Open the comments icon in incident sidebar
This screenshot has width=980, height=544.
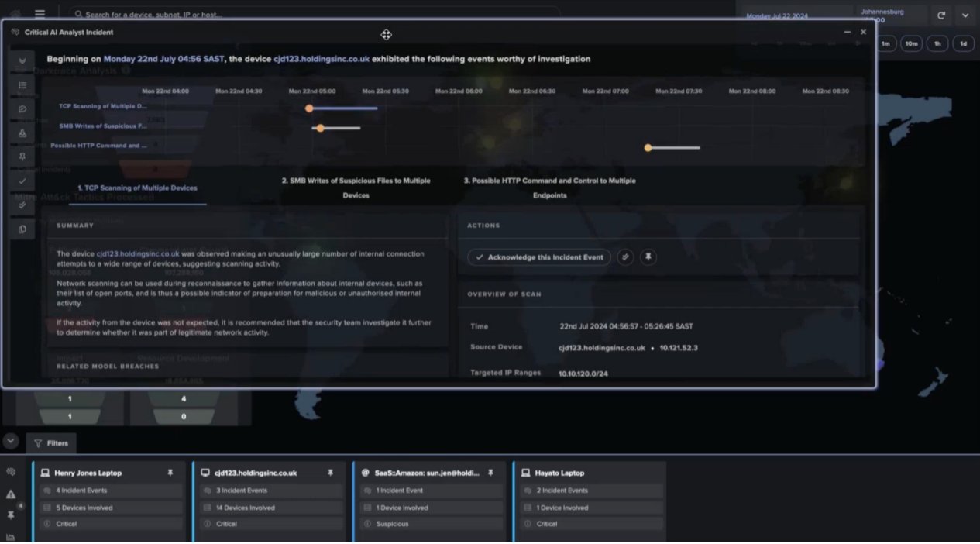[22, 109]
